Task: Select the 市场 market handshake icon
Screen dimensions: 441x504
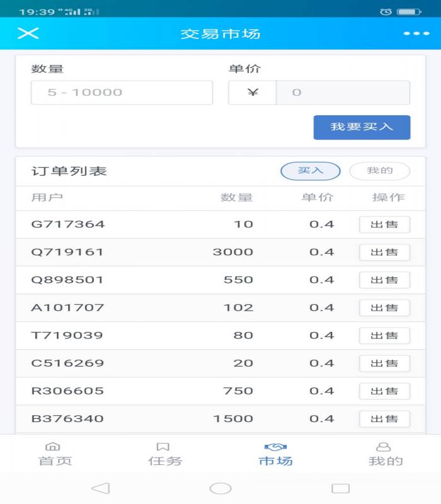Action: coord(275,447)
